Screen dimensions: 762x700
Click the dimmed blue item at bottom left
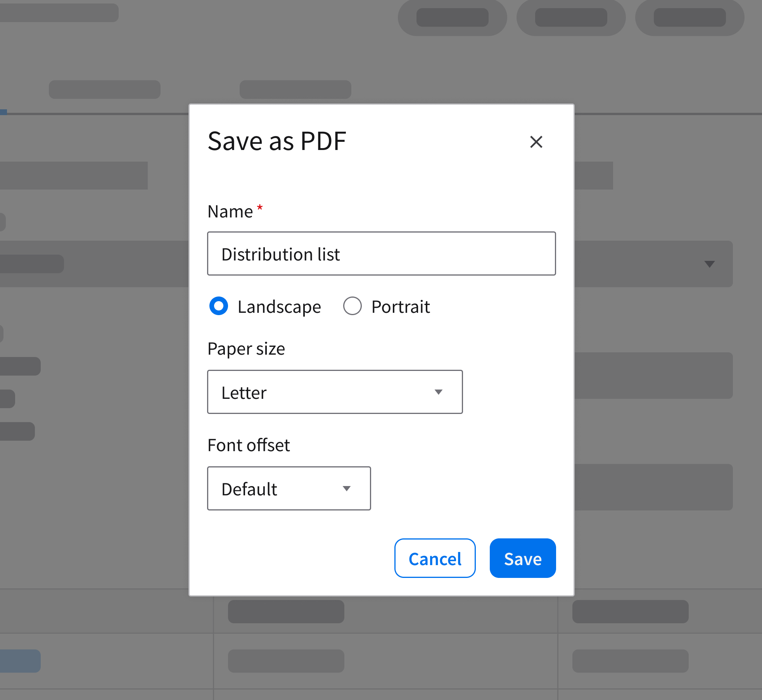coord(20,661)
